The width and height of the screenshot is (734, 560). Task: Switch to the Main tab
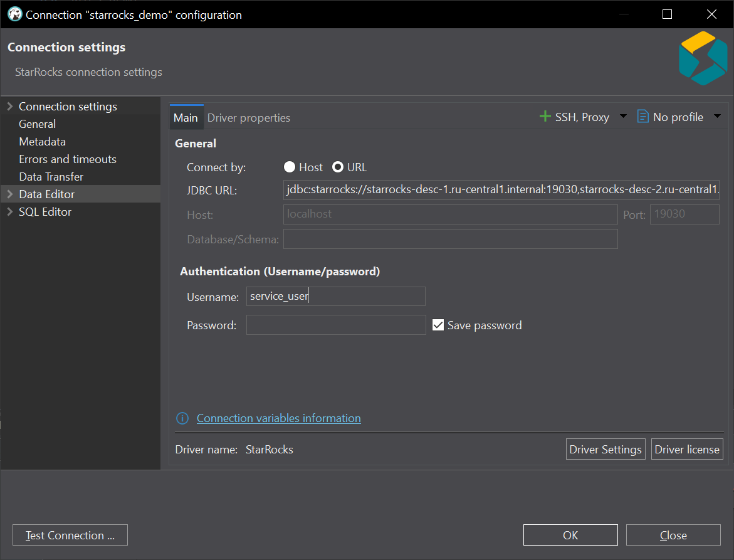(x=186, y=117)
